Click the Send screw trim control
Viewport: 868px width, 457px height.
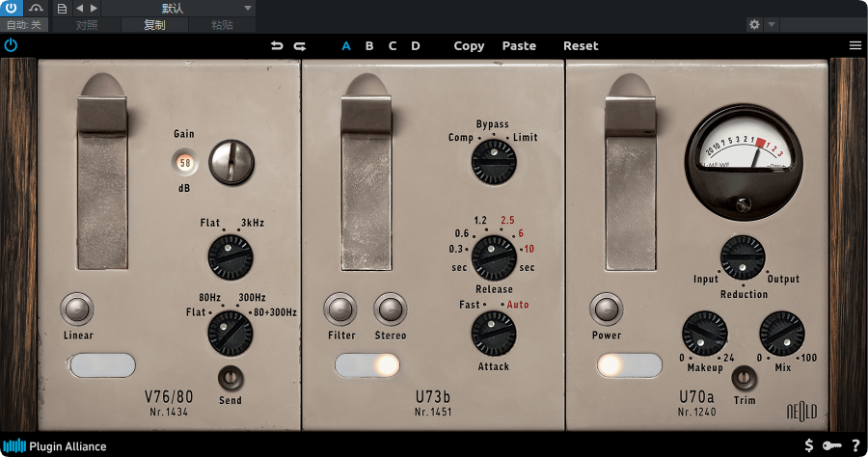(x=231, y=379)
